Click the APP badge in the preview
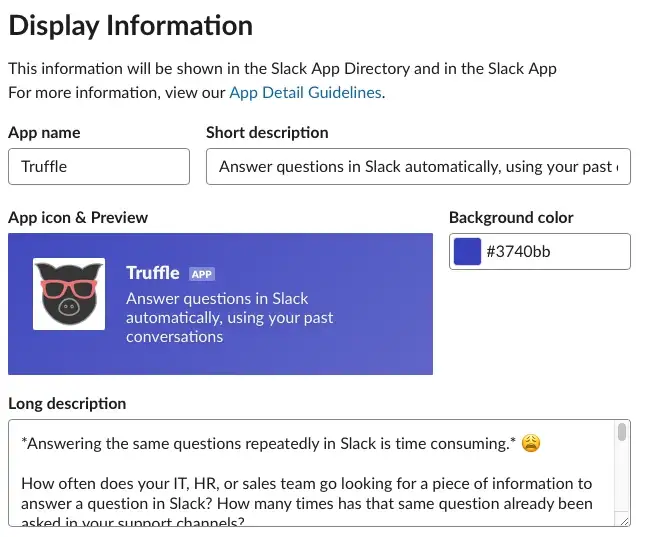The height and width of the screenshot is (537, 650). pos(202,274)
